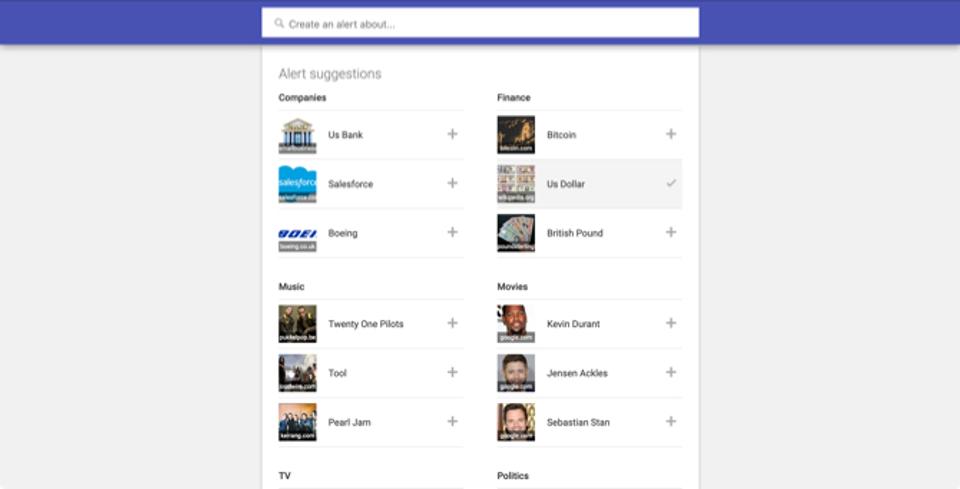This screenshot has height=489, width=960.
Task: Click the Tool band thumbnail
Action: click(x=298, y=373)
